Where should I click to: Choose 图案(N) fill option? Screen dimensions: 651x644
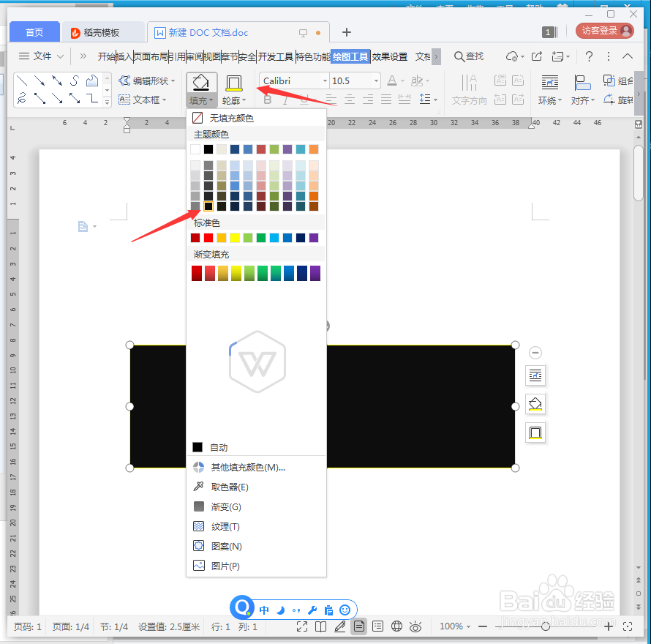pos(256,546)
